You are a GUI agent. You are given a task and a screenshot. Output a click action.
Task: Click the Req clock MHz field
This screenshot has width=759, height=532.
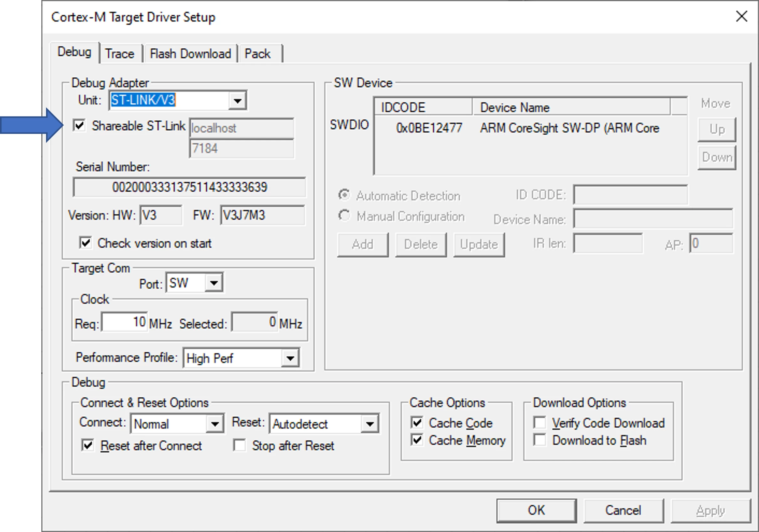coord(125,322)
